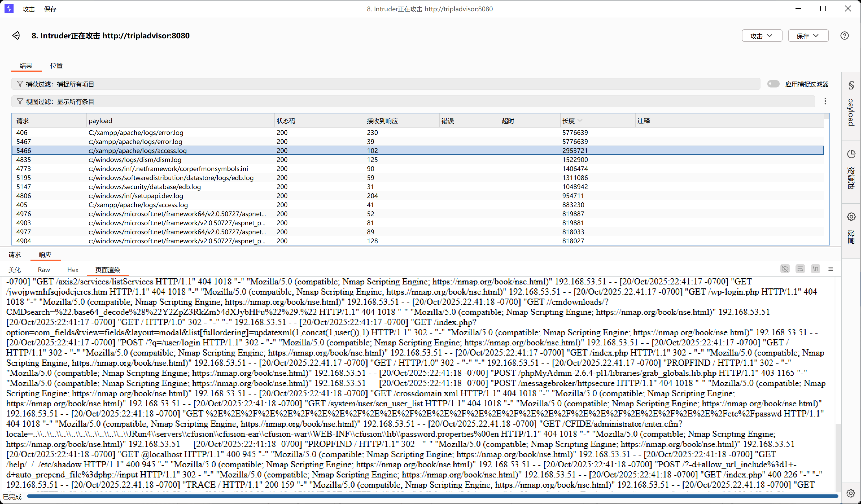
Task: Enable the 应用捕捉过滤器 switch
Action: [773, 84]
